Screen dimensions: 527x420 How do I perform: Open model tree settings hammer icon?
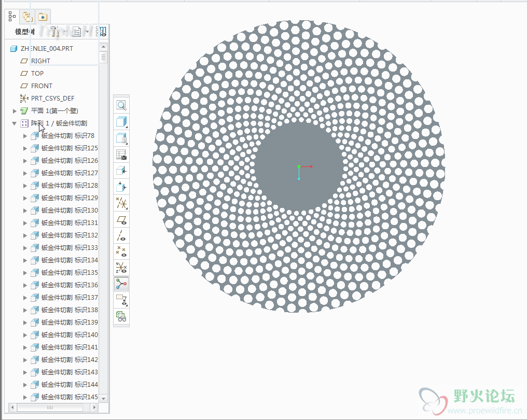click(x=54, y=32)
